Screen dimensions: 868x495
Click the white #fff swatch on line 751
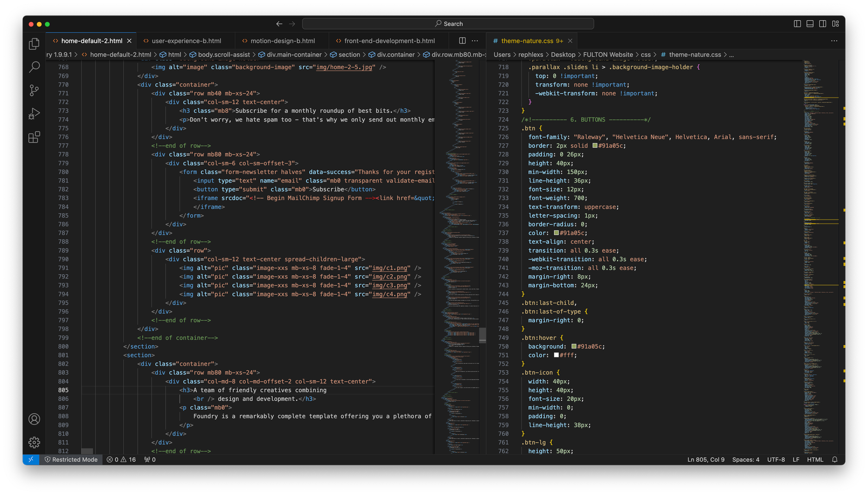(556, 355)
